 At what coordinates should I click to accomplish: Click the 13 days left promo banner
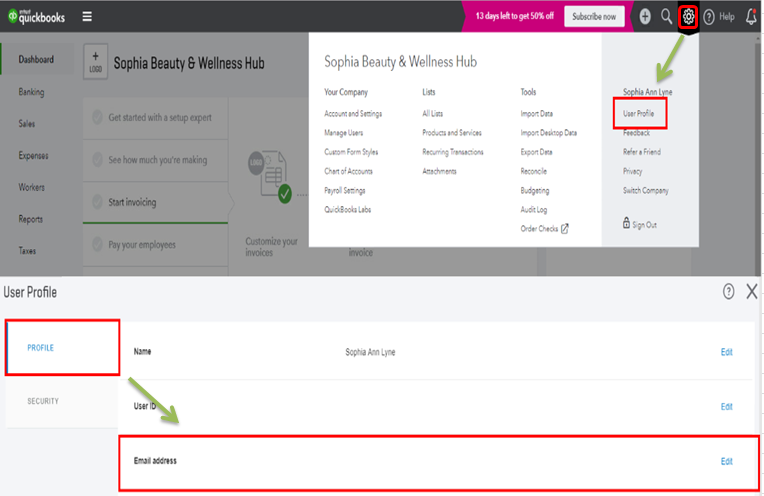pos(515,16)
